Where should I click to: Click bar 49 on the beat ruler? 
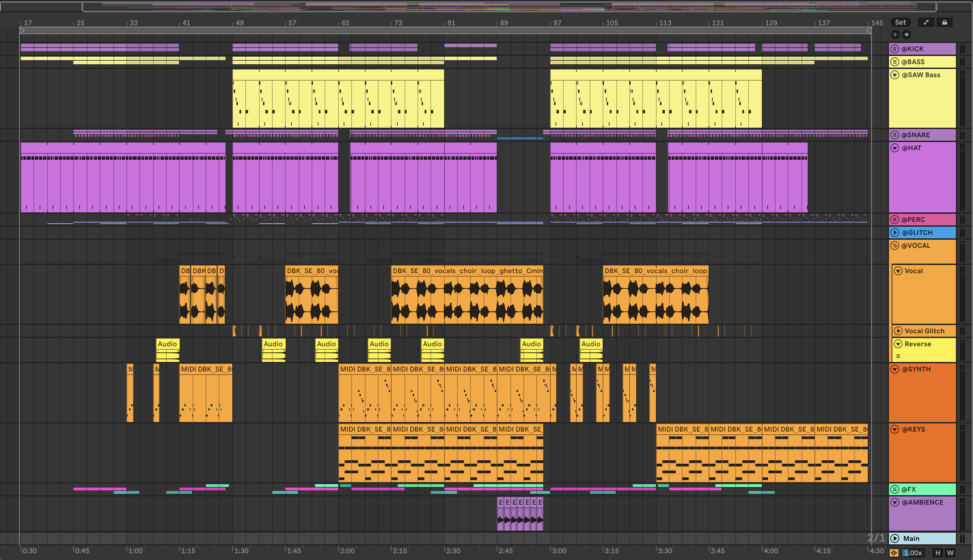[239, 23]
